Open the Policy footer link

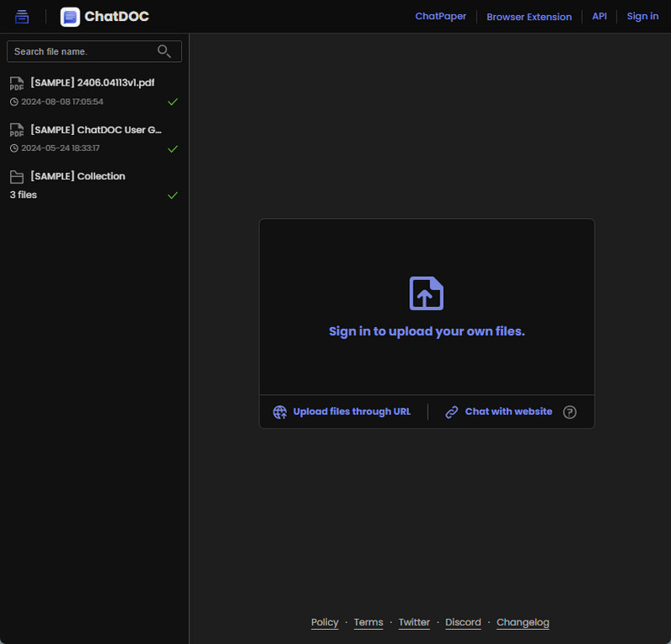pyautogui.click(x=325, y=622)
